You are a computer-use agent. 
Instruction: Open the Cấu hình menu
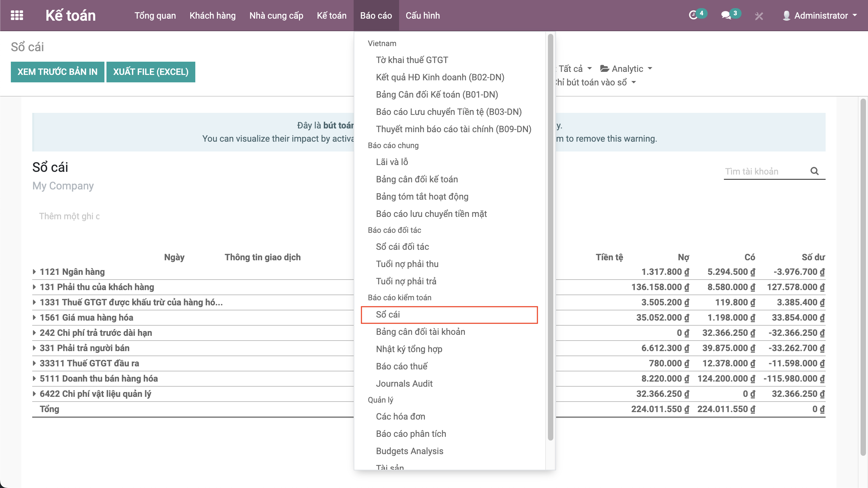[422, 16]
